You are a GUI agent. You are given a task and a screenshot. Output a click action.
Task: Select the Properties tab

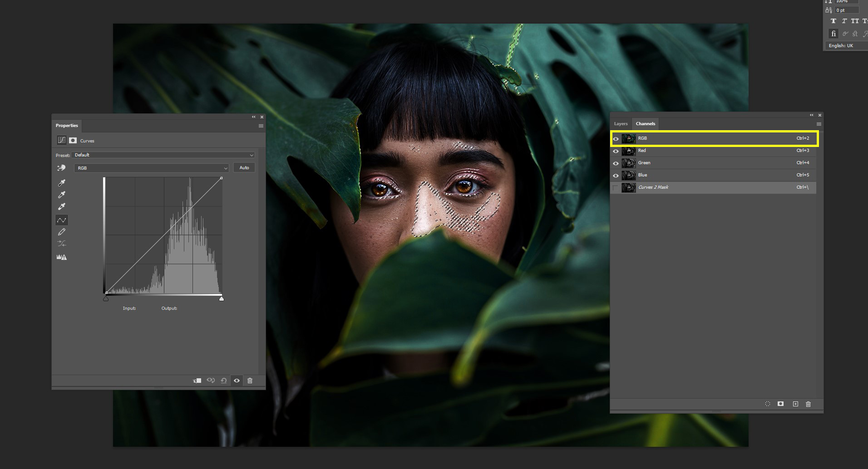pos(67,126)
